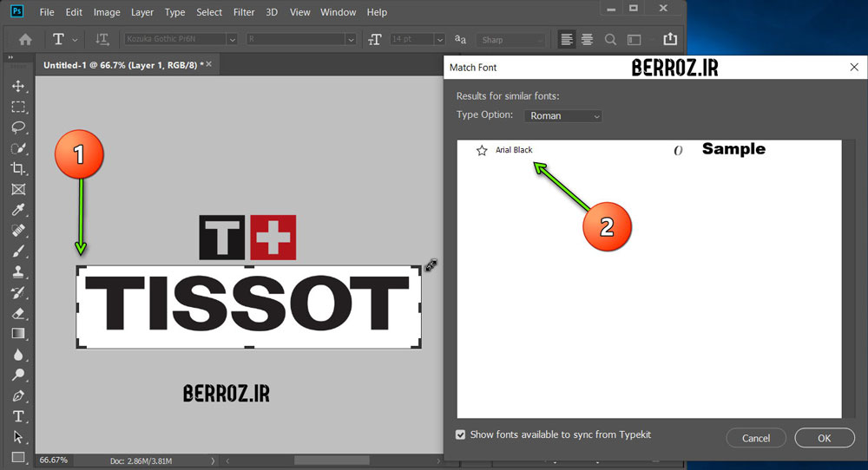
Task: Click the horizontal canvas scrollbar thumb
Action: click(332, 460)
